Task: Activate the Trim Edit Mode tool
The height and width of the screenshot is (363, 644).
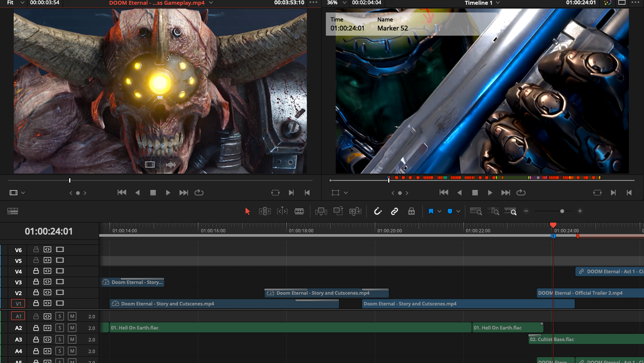Action: pos(264,211)
